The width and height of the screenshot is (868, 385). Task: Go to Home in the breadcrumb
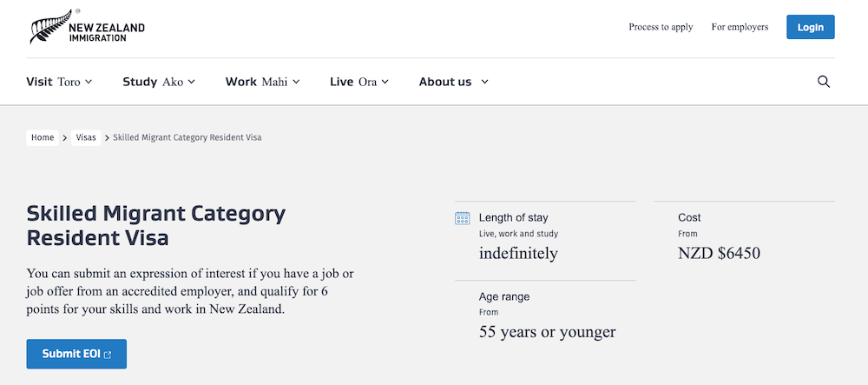(43, 138)
